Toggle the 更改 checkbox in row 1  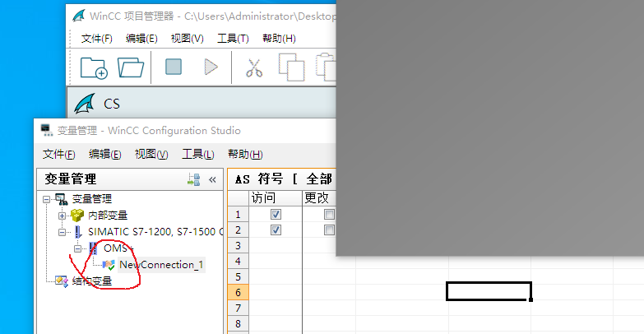(329, 215)
